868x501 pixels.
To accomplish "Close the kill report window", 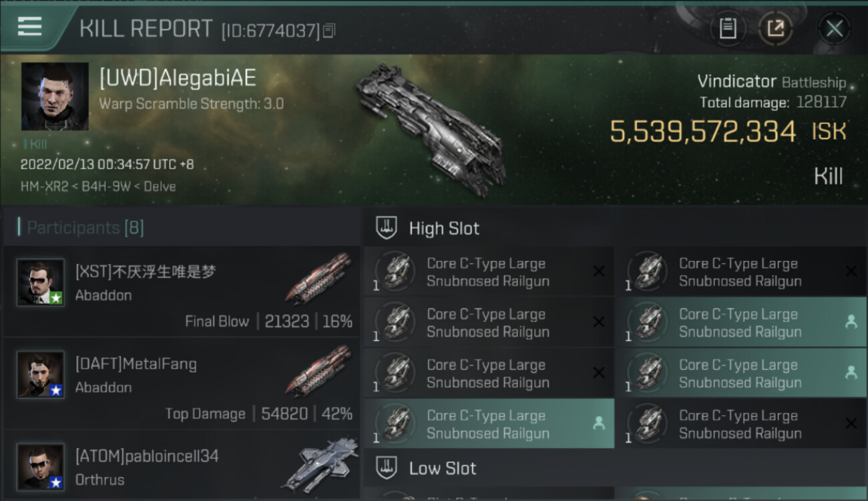I will coord(834,29).
